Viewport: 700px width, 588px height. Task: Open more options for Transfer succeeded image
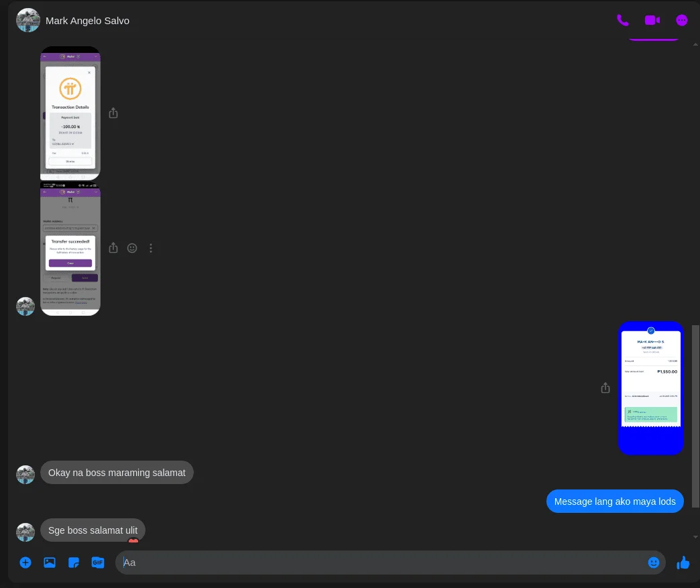(x=151, y=248)
